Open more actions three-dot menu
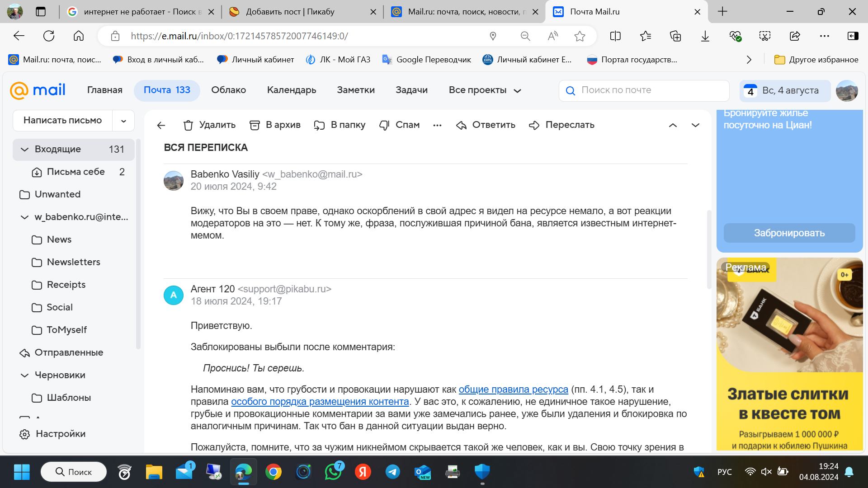 coord(437,125)
